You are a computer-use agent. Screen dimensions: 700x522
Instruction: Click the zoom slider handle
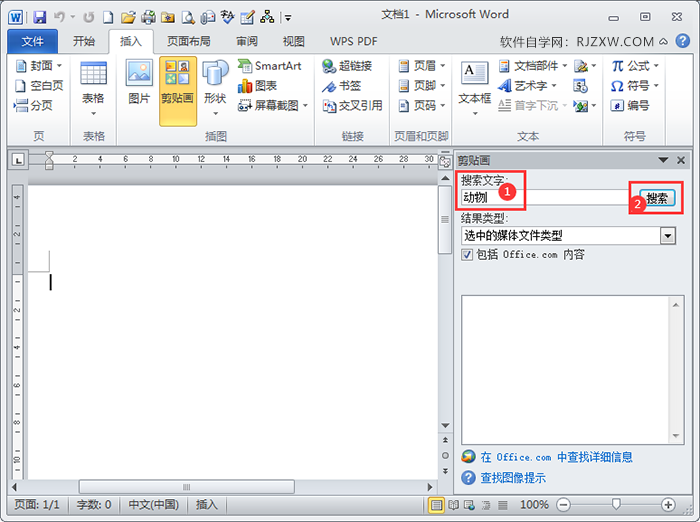[x=616, y=505]
